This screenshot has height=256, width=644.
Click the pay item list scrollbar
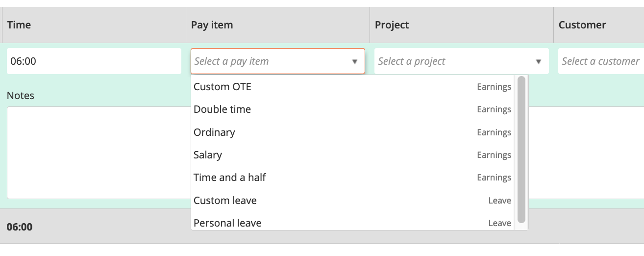(x=521, y=150)
